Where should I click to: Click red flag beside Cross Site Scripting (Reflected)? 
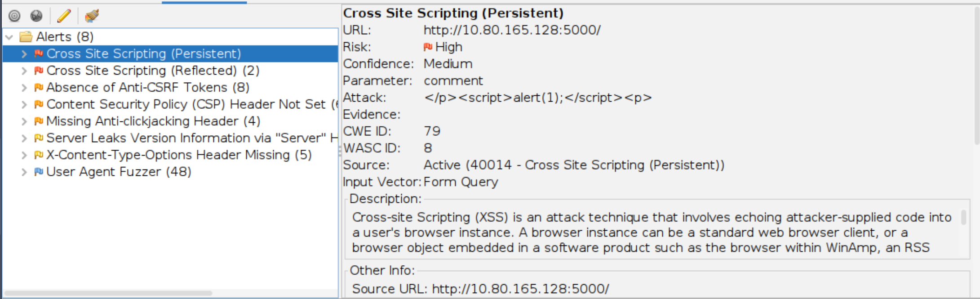(39, 71)
